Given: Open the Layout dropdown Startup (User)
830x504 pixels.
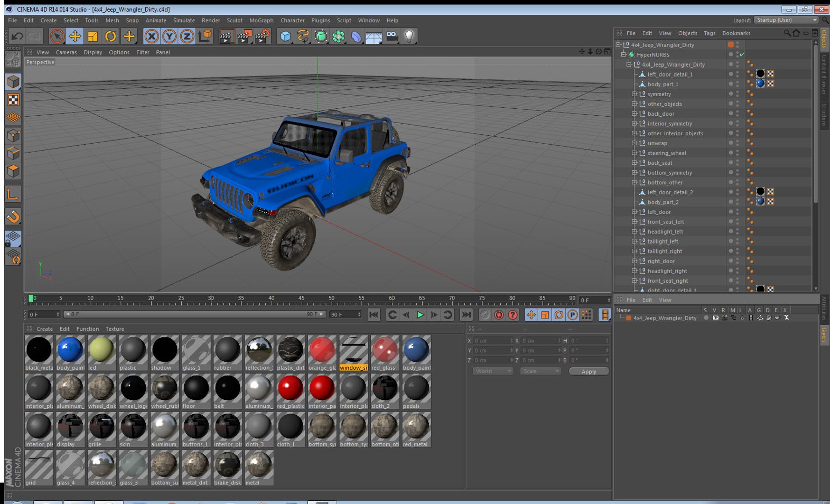Looking at the screenshot, I should click(787, 20).
